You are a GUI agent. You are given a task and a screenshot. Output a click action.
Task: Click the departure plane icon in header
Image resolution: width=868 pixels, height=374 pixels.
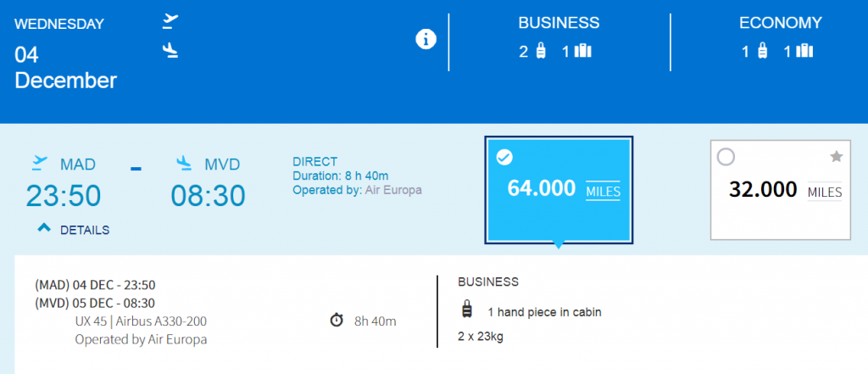170,21
